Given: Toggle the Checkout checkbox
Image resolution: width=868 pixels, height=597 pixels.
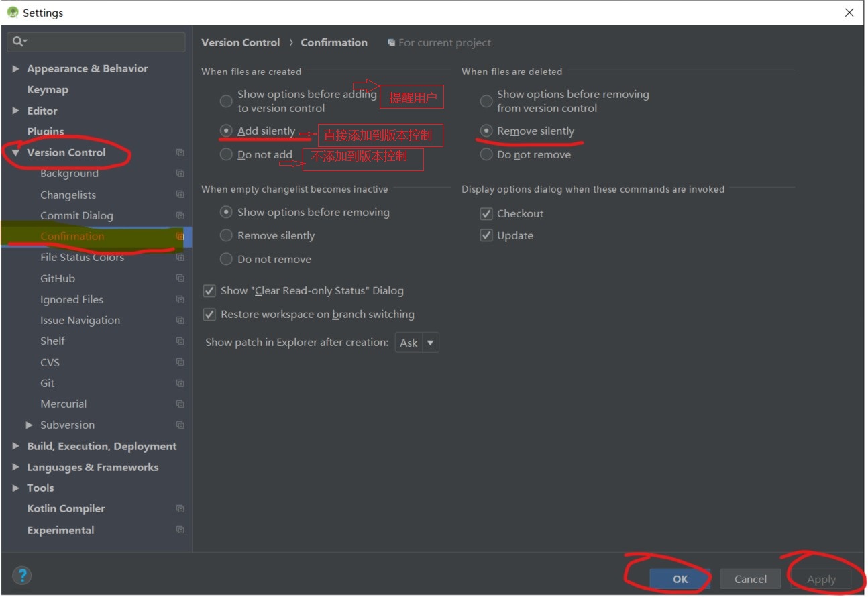Looking at the screenshot, I should (486, 213).
